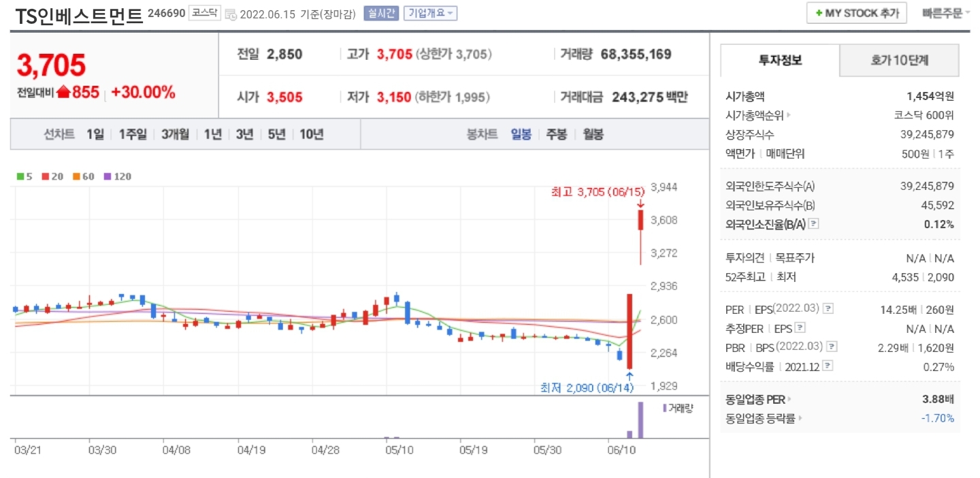The height and width of the screenshot is (478, 980).
Task: Click the 시가총액 value 1,454억원
Action: coord(930,96)
